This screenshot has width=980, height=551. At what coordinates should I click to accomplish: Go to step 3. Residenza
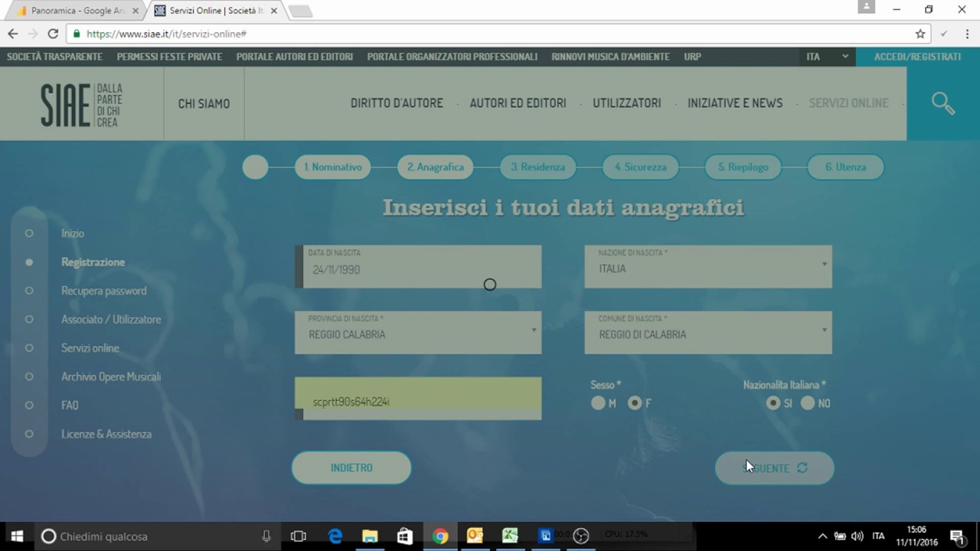tap(538, 167)
